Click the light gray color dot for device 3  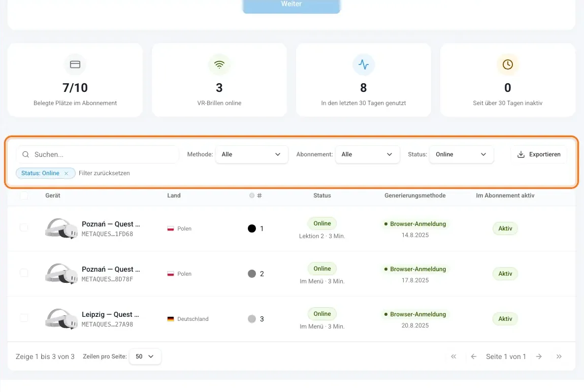(252, 319)
